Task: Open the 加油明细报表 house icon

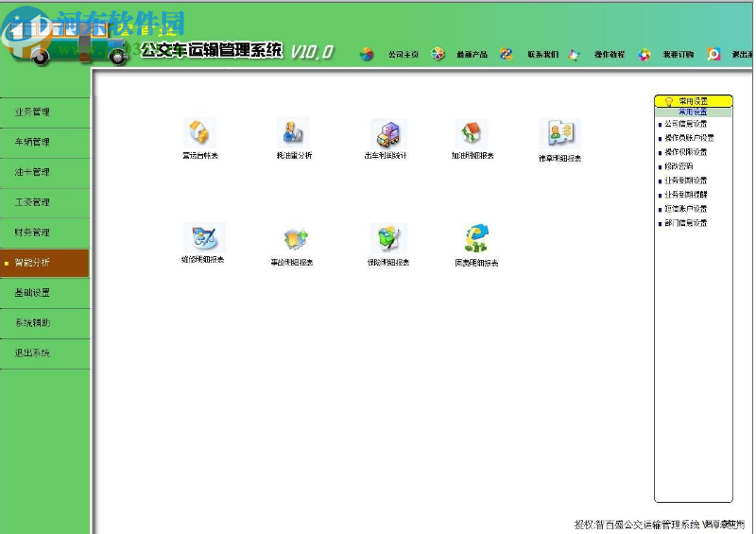Action: [471, 133]
